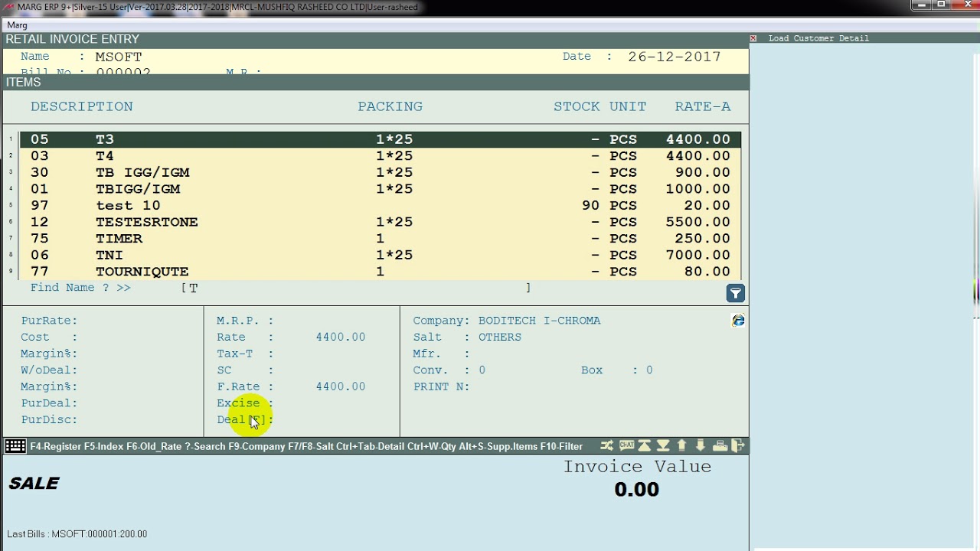The height and width of the screenshot is (551, 980).
Task: Click the RATE-A column header
Action: coord(703,106)
